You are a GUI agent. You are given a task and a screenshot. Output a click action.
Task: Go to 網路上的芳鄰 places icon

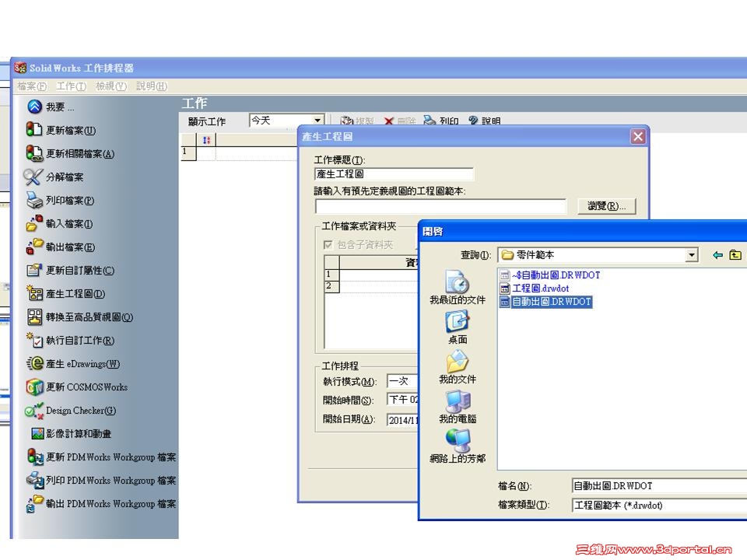(x=458, y=440)
